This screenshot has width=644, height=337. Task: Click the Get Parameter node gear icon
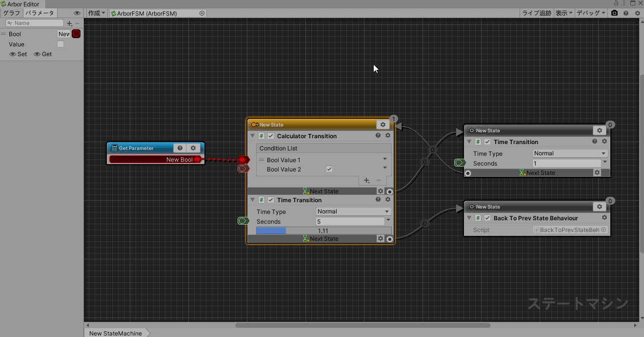[x=193, y=148]
